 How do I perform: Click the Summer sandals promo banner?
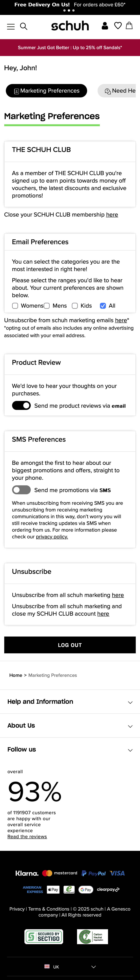pos(70,48)
